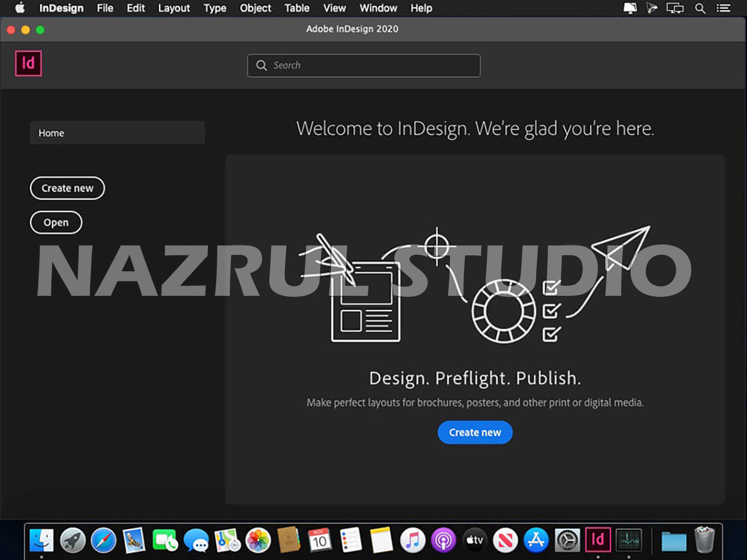
Task: Focus the Search input field
Action: (364, 66)
